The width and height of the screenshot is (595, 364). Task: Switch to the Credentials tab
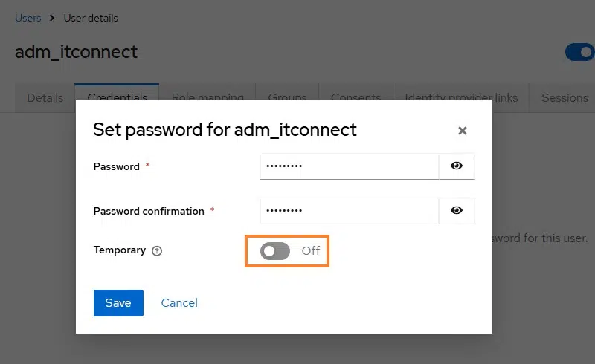pyautogui.click(x=117, y=97)
